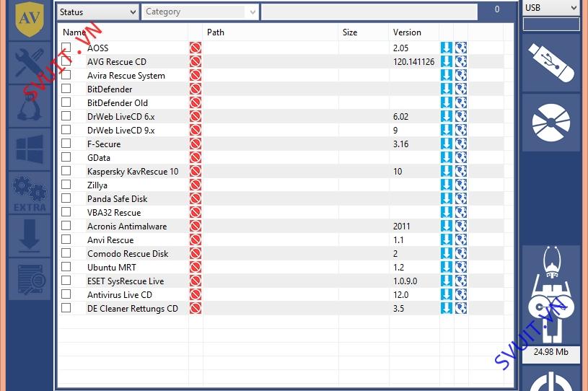Viewport: 588px width, 391px height.
Task: Download DE Cleaner Rettungs CD
Action: [x=447, y=308]
